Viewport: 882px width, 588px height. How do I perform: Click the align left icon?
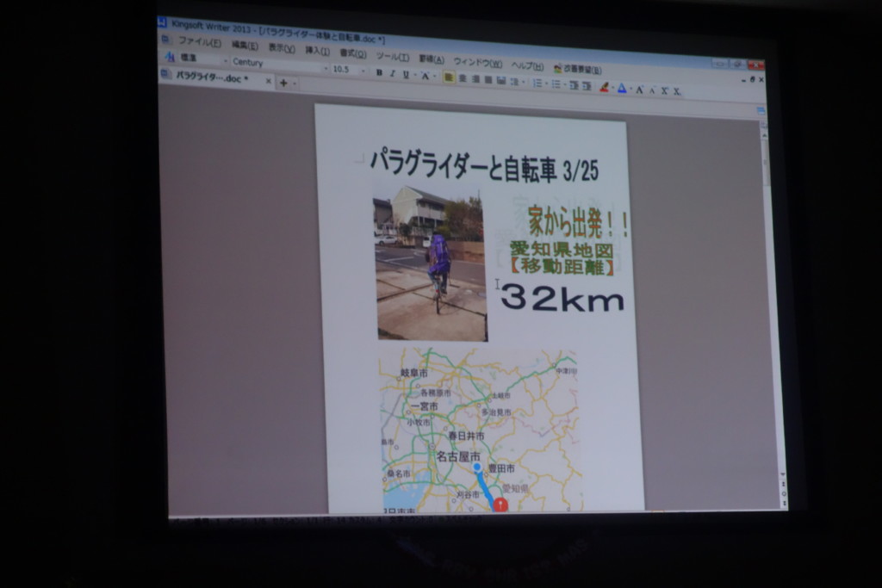point(449,77)
